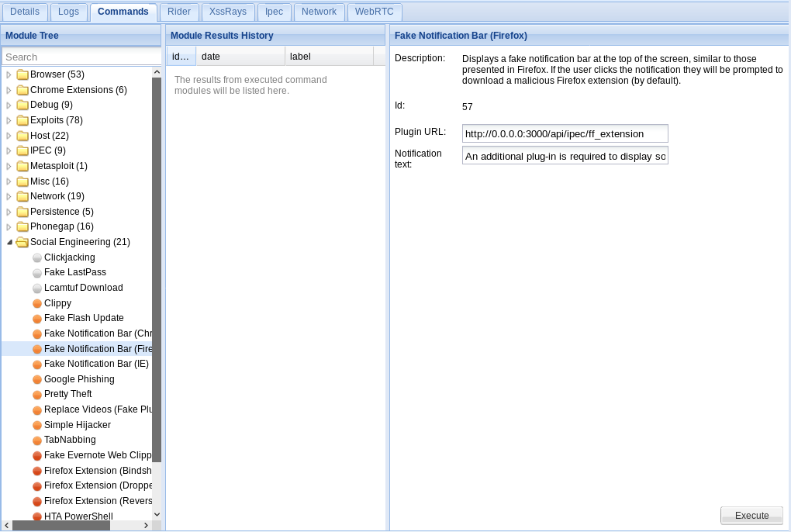Viewport: 791px width, 532px height.
Task: Click the Exploits folder icon
Action: coord(22,120)
